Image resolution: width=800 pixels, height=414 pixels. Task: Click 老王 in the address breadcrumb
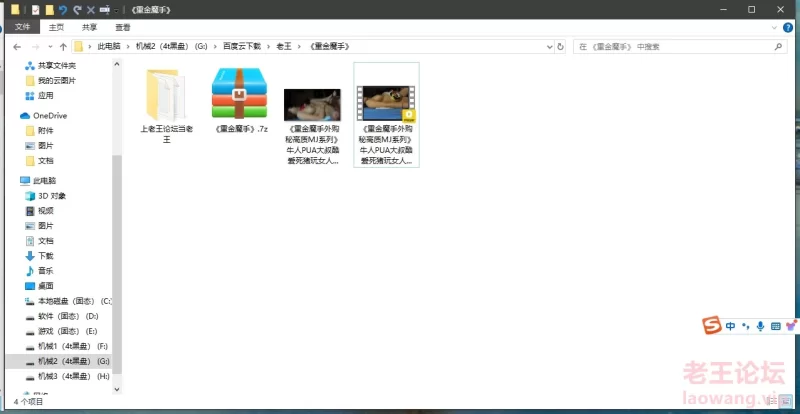(284, 46)
